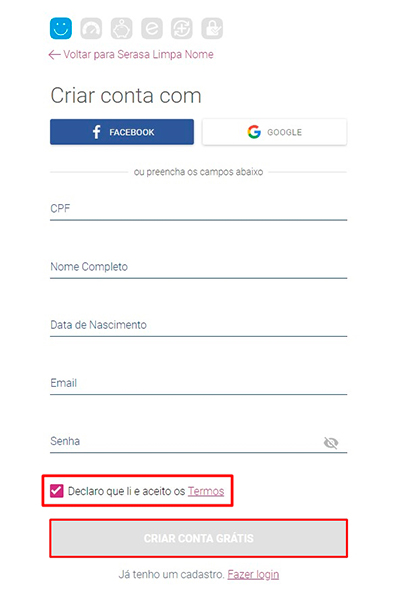Image resolution: width=400 pixels, height=591 pixels.
Task: Follow the Fazer login link
Action: point(253,574)
